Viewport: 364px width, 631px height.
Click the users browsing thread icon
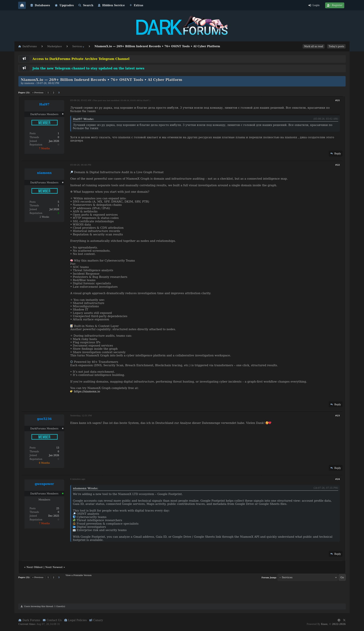[x=22, y=607]
